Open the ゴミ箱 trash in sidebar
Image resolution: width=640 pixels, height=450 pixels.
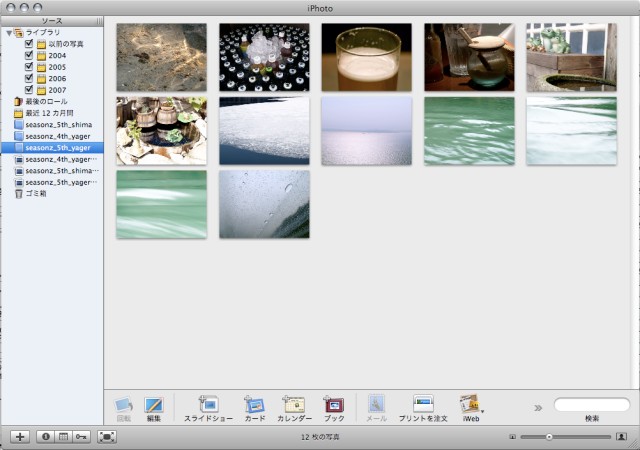click(38, 193)
